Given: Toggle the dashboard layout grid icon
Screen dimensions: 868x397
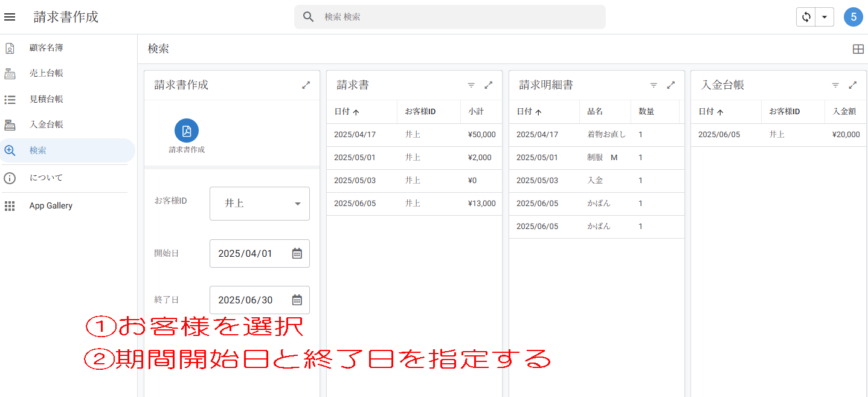Looking at the screenshot, I should point(858,49).
